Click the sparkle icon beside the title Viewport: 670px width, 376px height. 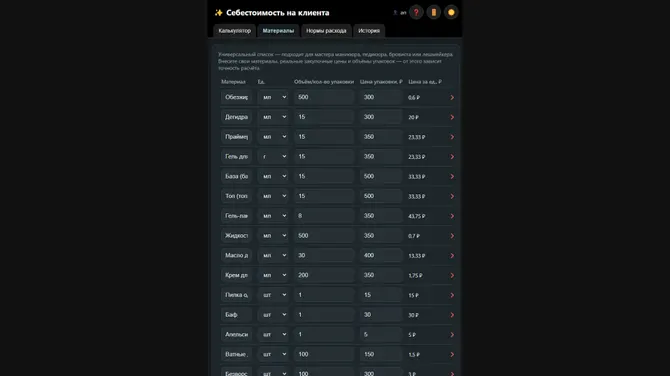pyautogui.click(x=219, y=13)
